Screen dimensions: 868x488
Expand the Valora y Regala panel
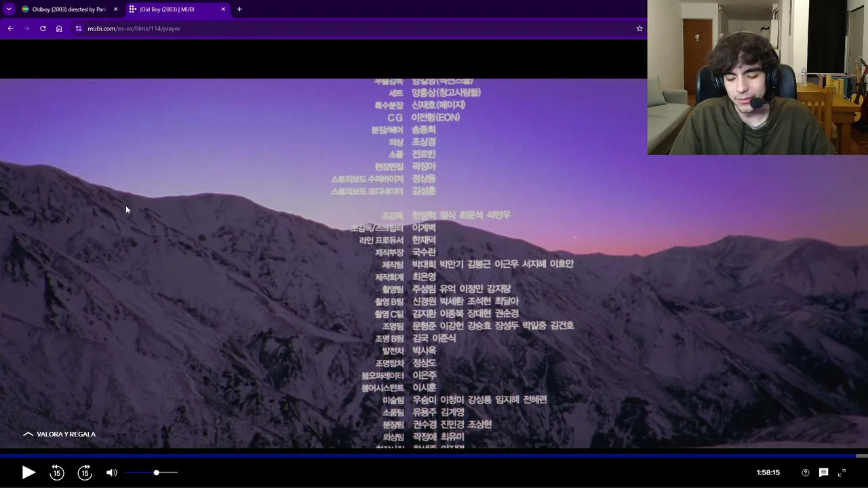(x=60, y=434)
